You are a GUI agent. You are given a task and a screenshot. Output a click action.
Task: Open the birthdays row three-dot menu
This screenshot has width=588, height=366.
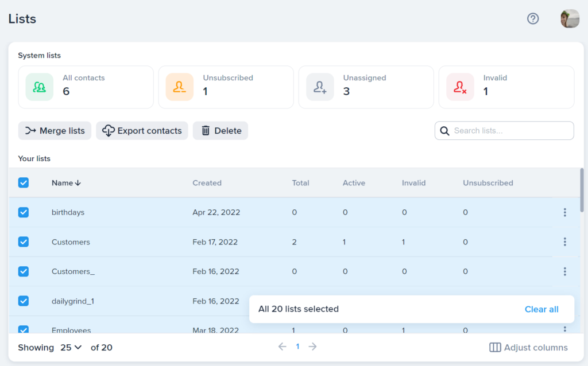[564, 212]
